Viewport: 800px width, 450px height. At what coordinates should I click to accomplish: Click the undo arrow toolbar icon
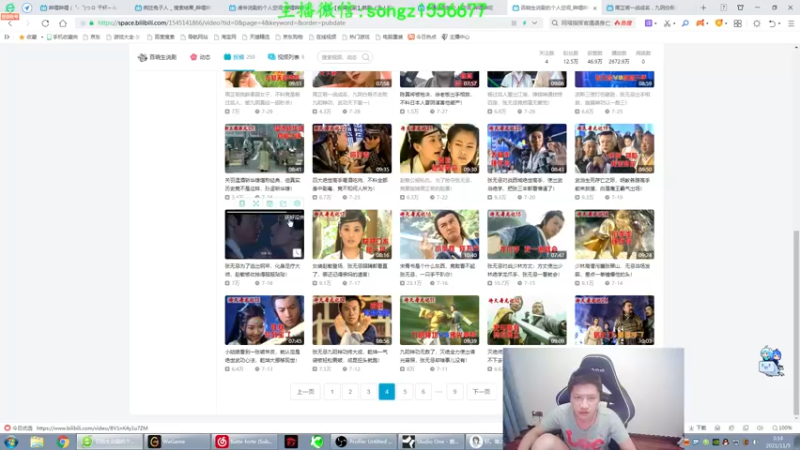772,23
